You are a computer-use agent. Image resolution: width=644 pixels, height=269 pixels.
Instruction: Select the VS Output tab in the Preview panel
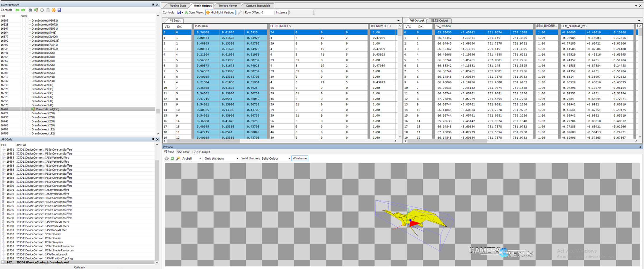183,152
